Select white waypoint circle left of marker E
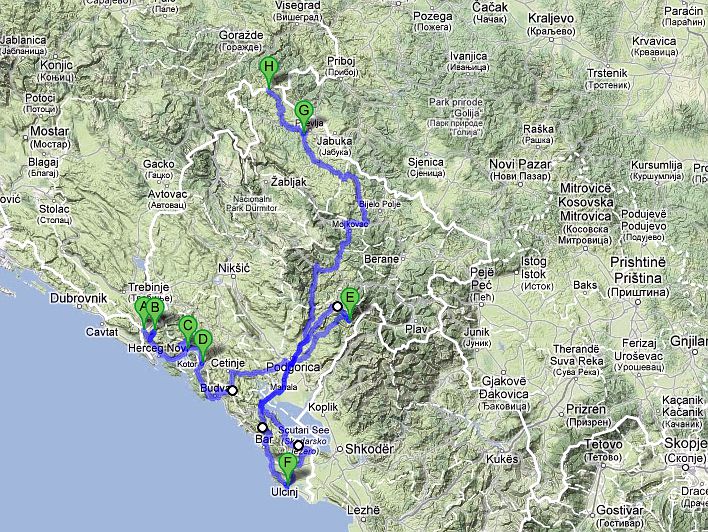708x532 pixels. click(x=337, y=307)
